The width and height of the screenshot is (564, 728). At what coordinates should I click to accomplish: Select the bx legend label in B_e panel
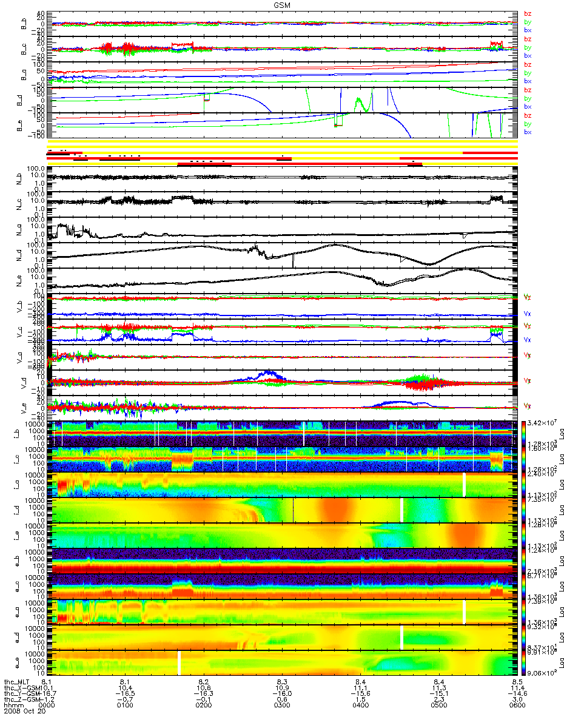pyautogui.click(x=528, y=132)
